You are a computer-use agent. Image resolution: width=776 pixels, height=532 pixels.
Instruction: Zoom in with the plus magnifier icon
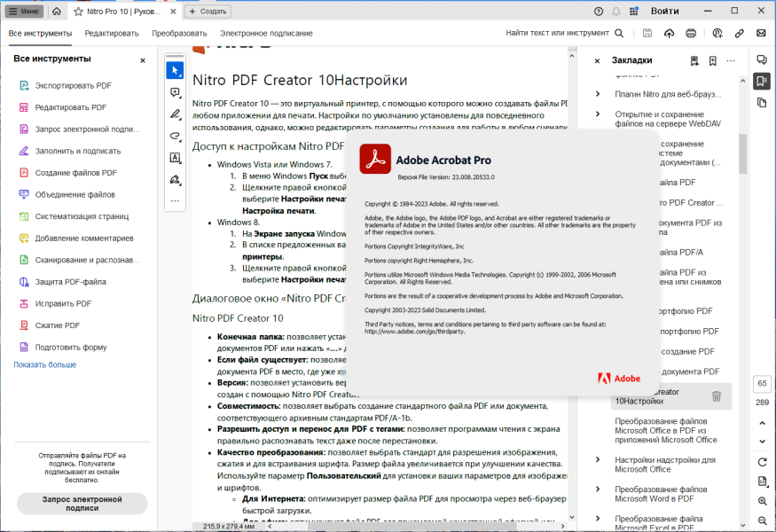click(x=762, y=501)
